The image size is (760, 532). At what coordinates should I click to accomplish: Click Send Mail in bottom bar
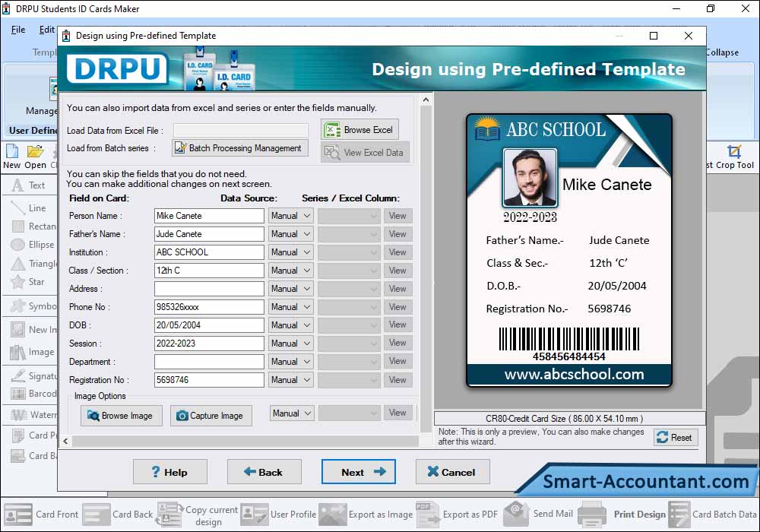click(x=539, y=514)
